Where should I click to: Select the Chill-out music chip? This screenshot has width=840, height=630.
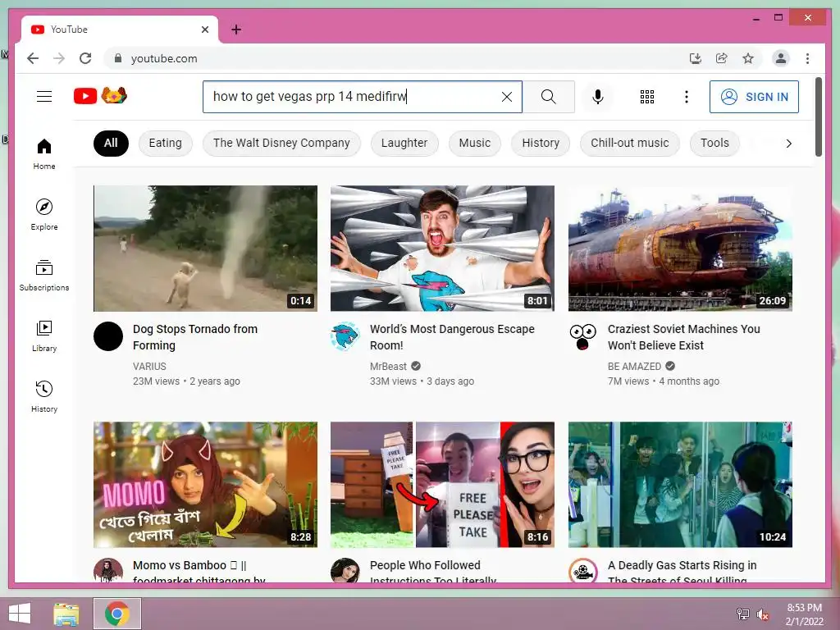point(629,143)
